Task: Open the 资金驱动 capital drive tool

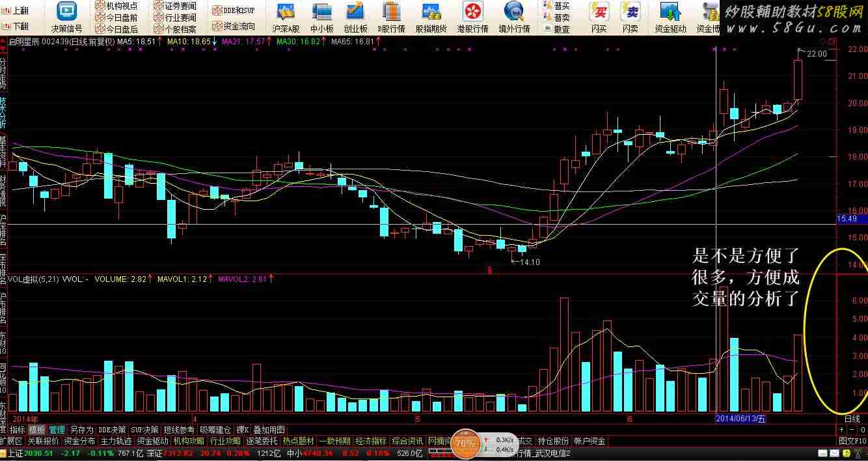Action: tap(670, 17)
